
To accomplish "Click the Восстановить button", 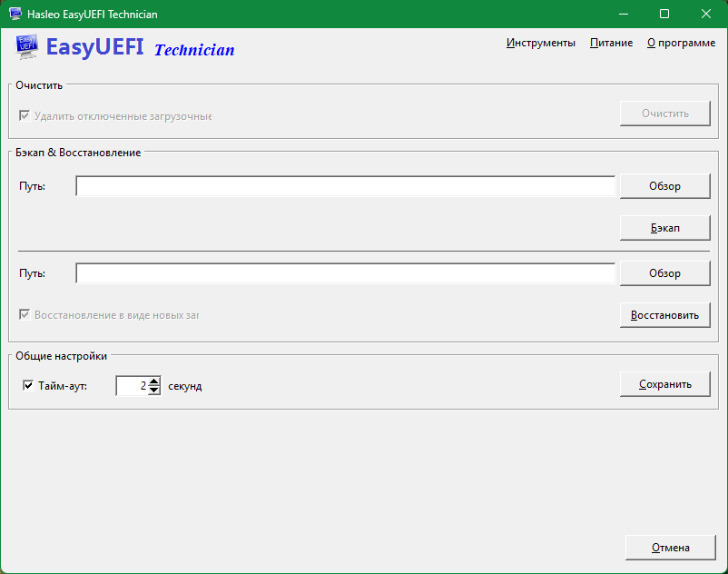I will coord(664,315).
